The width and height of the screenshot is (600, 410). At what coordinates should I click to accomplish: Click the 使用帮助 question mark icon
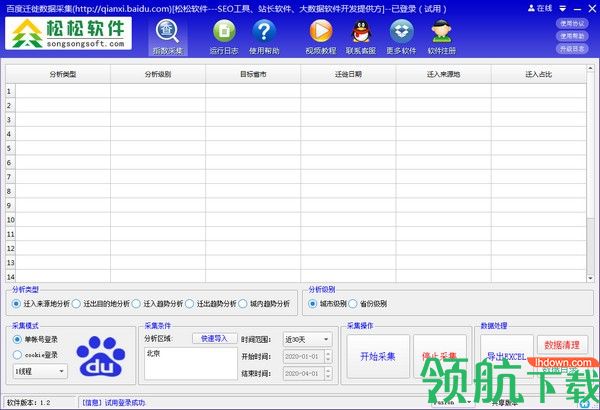(264, 37)
